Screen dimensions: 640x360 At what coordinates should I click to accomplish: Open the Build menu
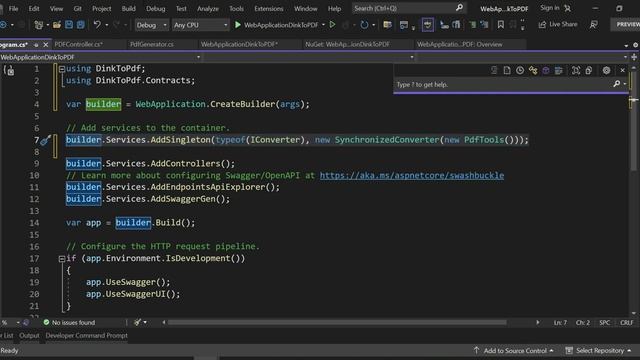[129, 8]
